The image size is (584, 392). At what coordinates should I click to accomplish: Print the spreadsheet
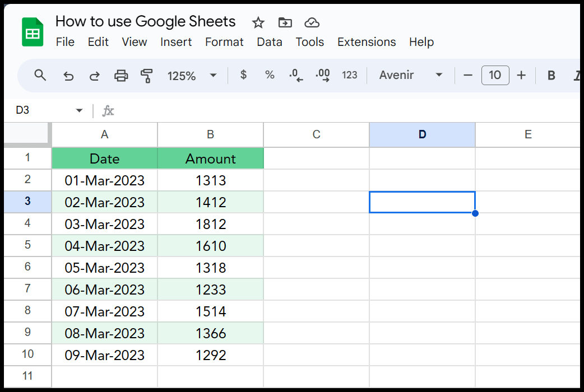(120, 76)
